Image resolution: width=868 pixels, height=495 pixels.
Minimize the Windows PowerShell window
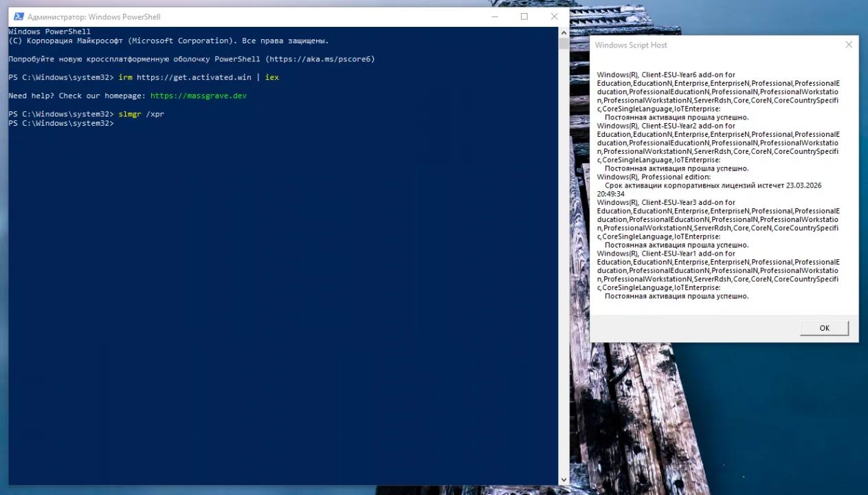coord(495,16)
